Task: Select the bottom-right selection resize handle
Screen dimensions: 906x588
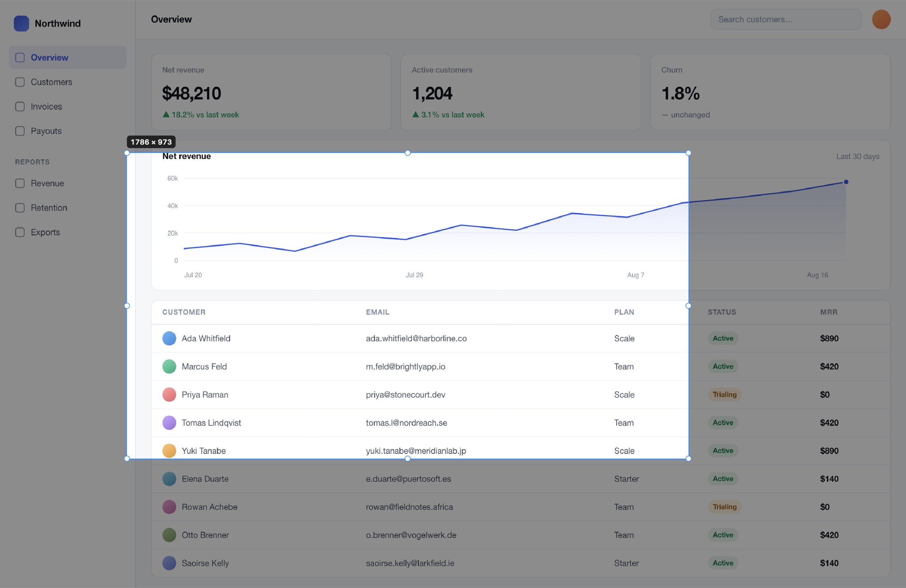Action: coord(688,458)
